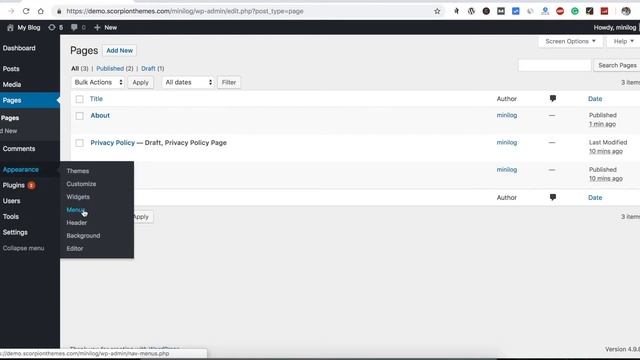
Task: Click the plus New icon in admin bar
Action: point(97,27)
